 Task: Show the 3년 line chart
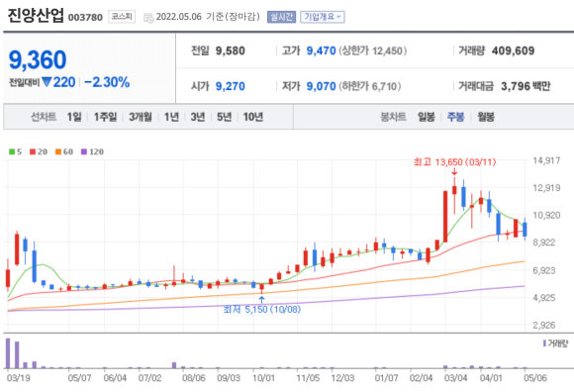(x=198, y=117)
